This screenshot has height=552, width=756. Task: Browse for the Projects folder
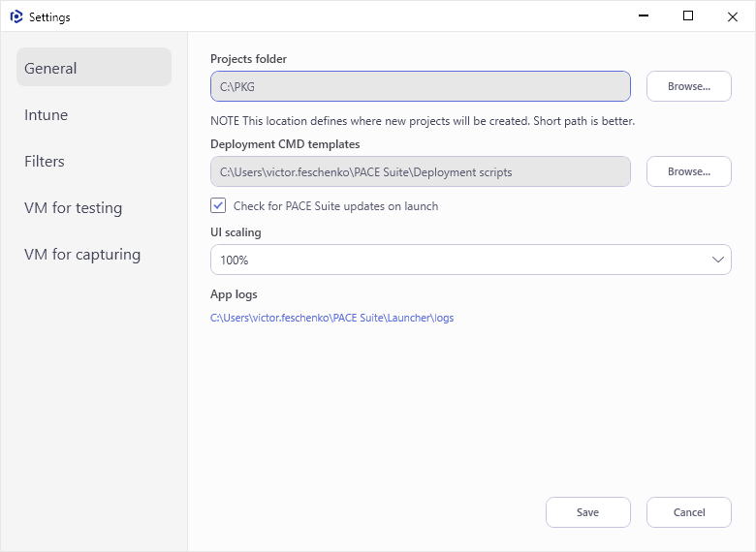point(688,87)
